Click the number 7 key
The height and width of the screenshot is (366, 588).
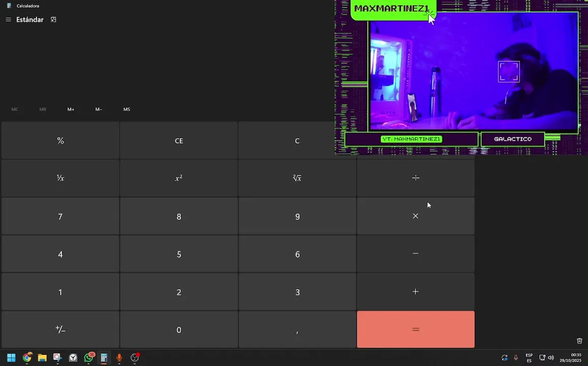point(60,216)
